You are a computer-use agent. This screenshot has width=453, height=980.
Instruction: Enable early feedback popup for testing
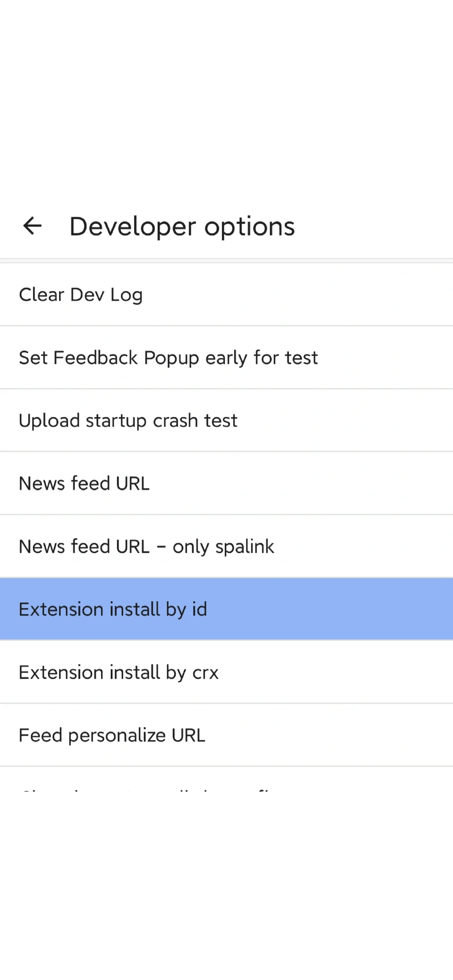[226, 357]
